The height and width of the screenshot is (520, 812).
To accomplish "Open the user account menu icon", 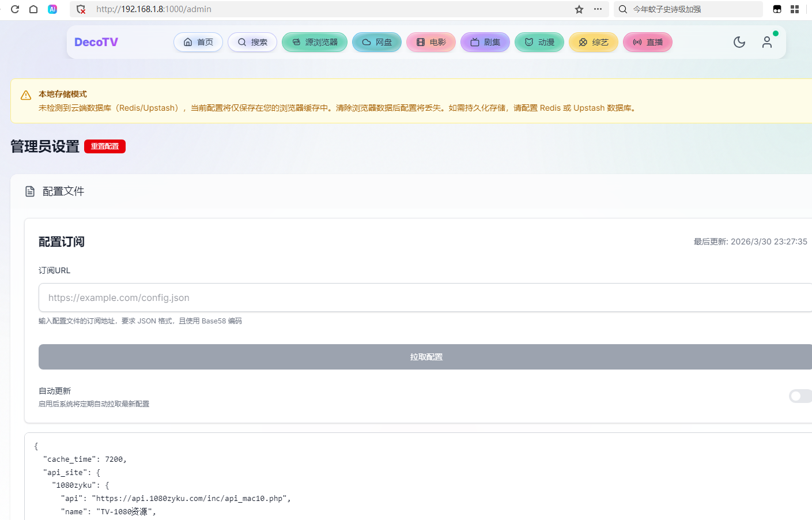I will [767, 42].
